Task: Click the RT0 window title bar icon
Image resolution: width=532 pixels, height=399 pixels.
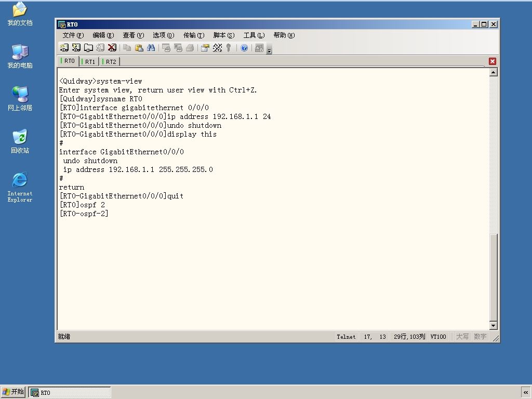Action: pyautogui.click(x=62, y=24)
